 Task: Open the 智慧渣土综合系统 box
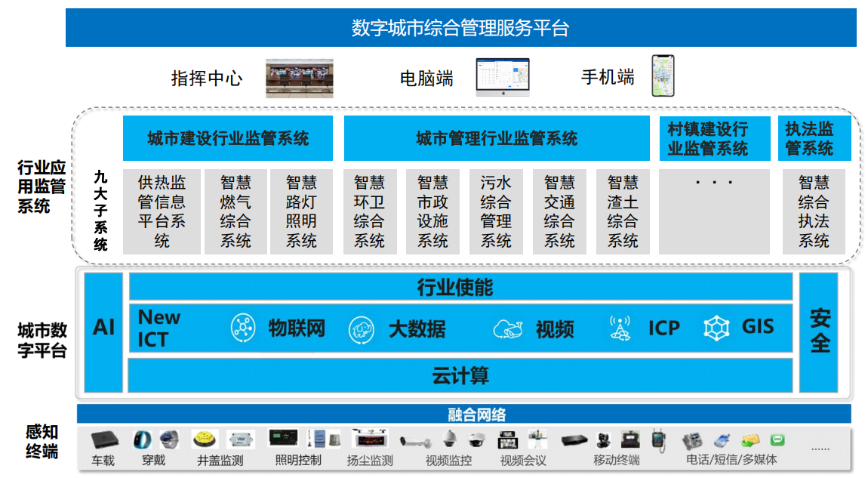pyautogui.click(x=623, y=211)
